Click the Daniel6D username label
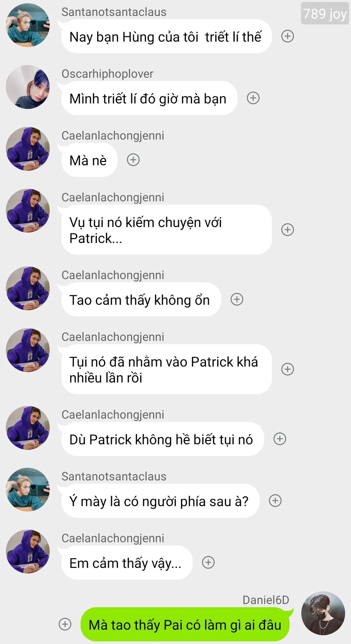351x644 pixels. coord(266,600)
